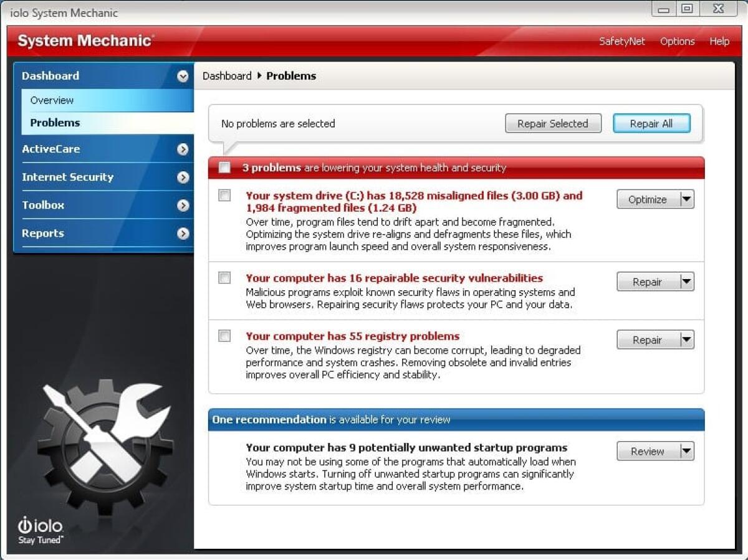This screenshot has width=748, height=560.
Task: Select Overview in the Dashboard sidebar
Action: tap(52, 100)
